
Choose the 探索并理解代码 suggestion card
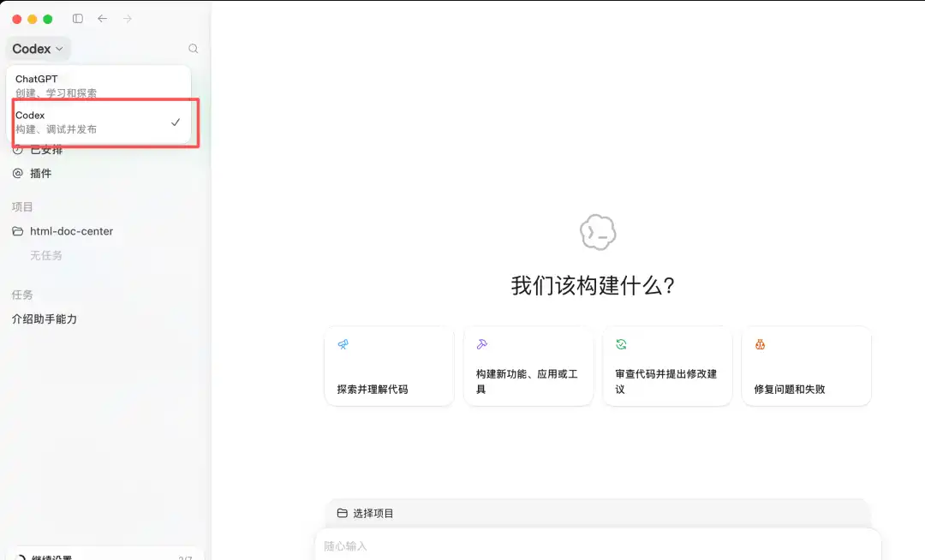390,366
